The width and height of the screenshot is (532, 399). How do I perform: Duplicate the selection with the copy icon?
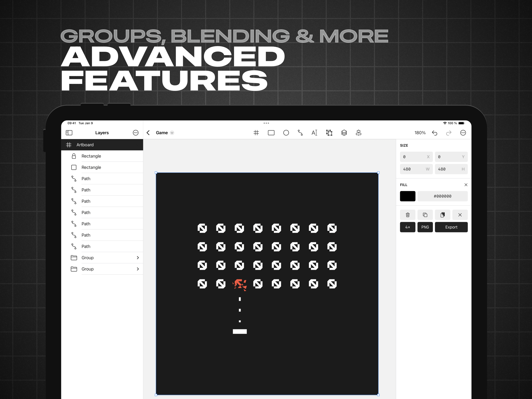click(x=425, y=215)
